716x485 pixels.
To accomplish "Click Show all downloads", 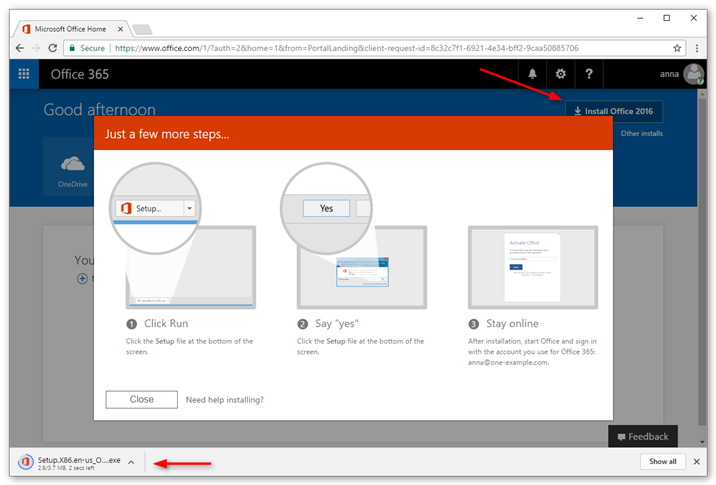I will 663,462.
